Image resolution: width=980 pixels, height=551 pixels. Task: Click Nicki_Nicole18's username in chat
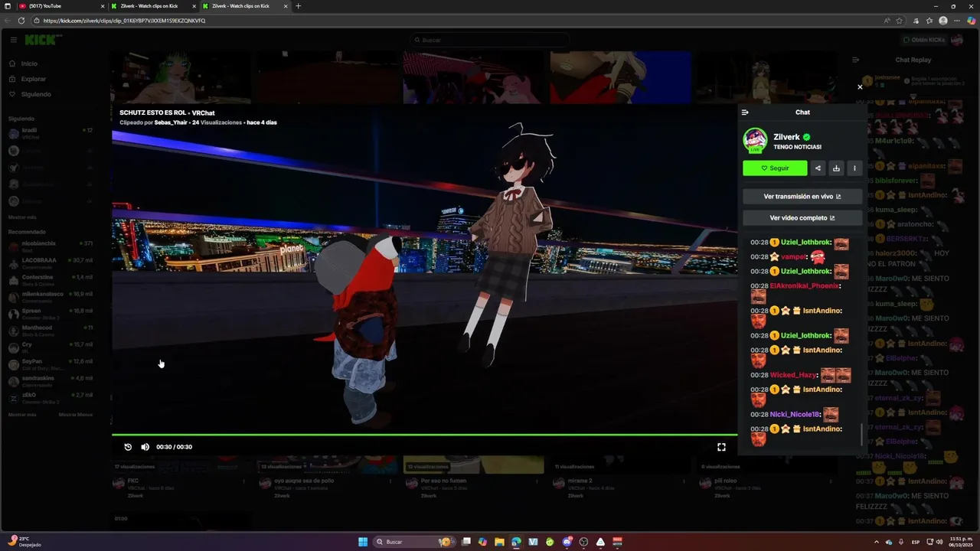795,414
